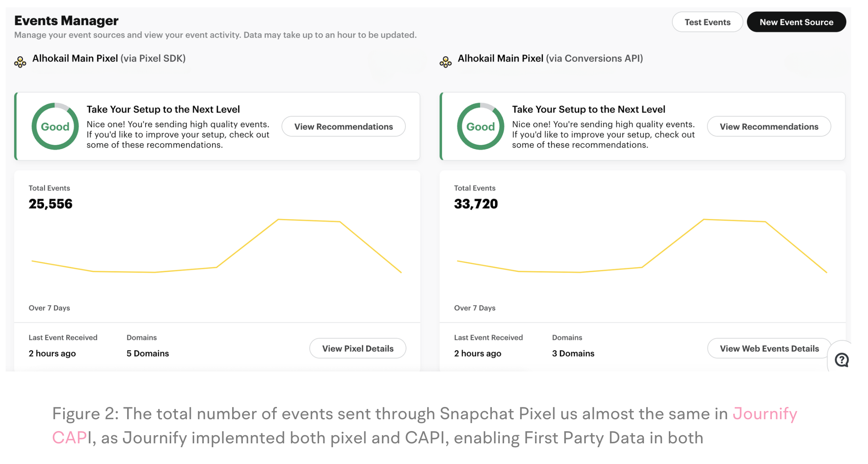Open View Pixel Details
Image resolution: width=868 pixels, height=464 pixels.
[x=358, y=348]
